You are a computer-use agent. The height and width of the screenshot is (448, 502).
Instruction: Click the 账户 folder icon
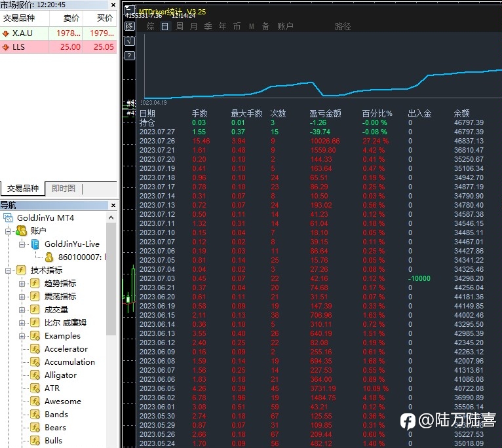21,231
